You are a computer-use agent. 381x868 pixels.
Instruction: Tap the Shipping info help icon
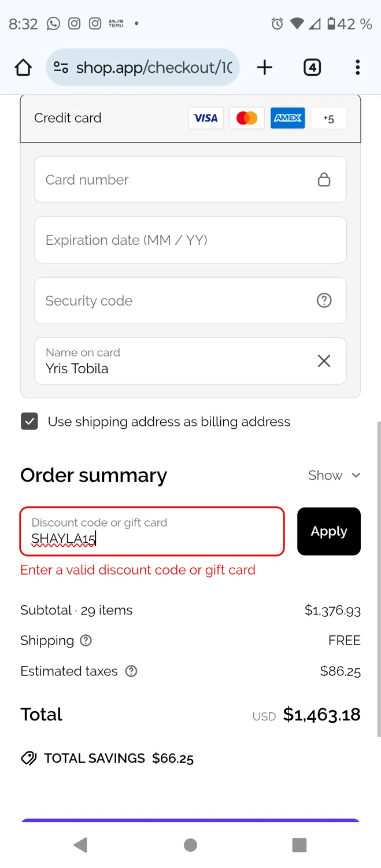click(86, 641)
